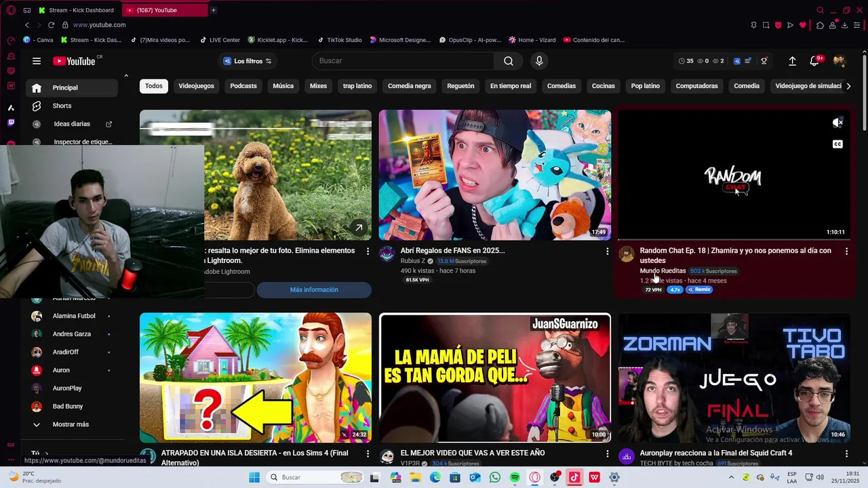The height and width of the screenshot is (488, 868).
Task: Click the YouTube Buscar search field
Action: click(403, 61)
